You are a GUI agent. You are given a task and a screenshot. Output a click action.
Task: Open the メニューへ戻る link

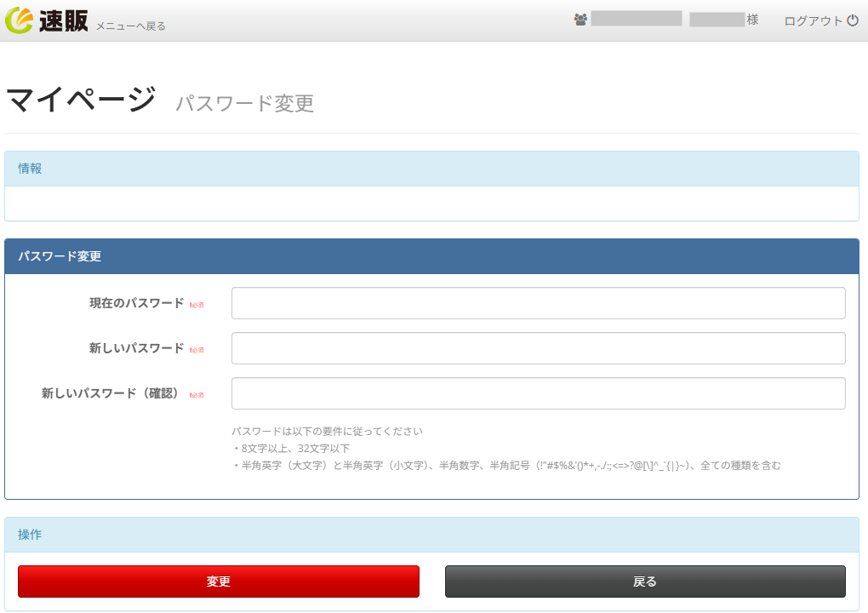pyautogui.click(x=130, y=26)
